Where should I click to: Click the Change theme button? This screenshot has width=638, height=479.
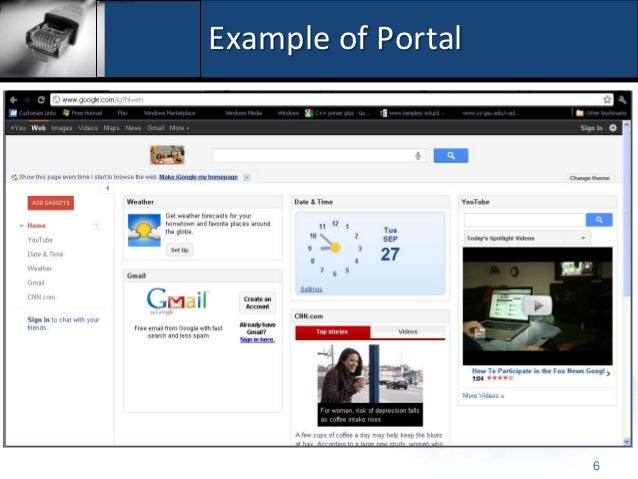point(590,178)
